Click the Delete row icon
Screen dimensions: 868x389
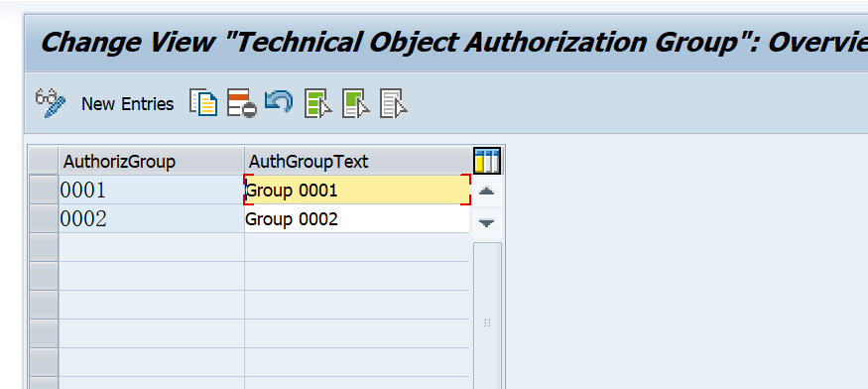click(241, 103)
